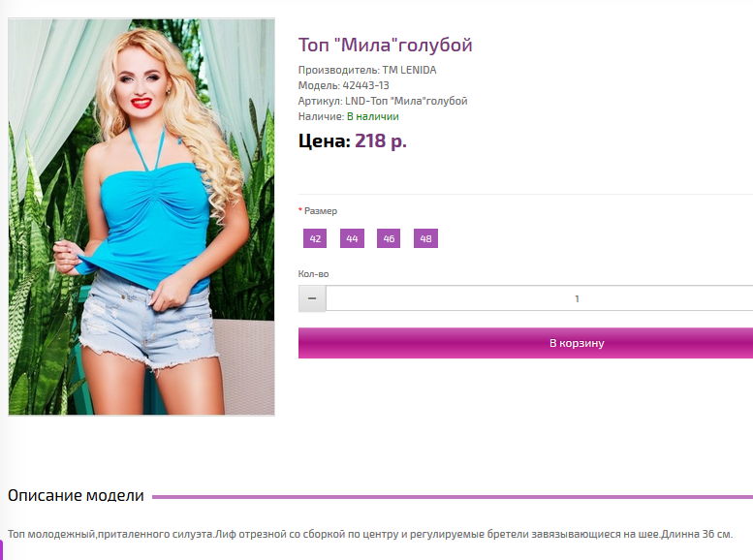The image size is (753, 560).
Task: Select size 46
Action: [x=389, y=238]
